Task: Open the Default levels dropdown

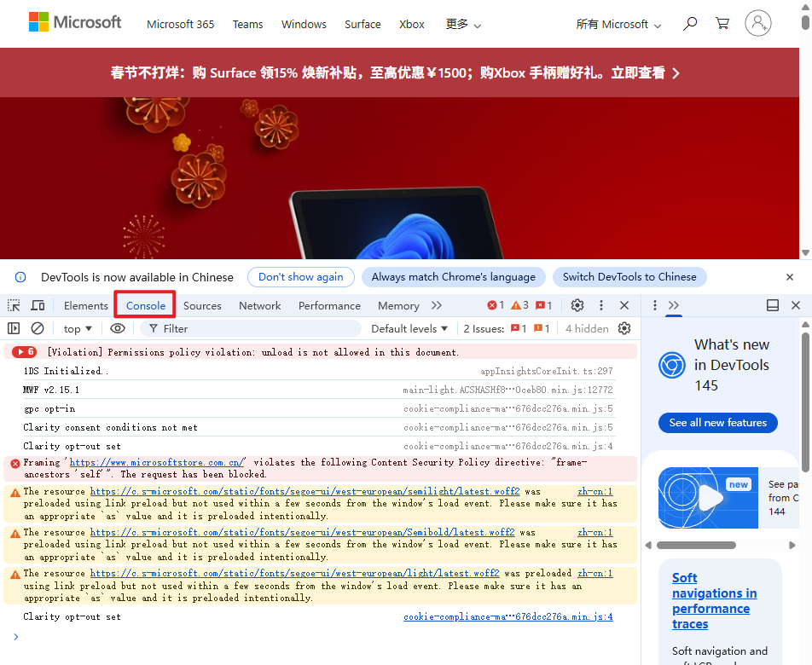Action: (x=409, y=328)
